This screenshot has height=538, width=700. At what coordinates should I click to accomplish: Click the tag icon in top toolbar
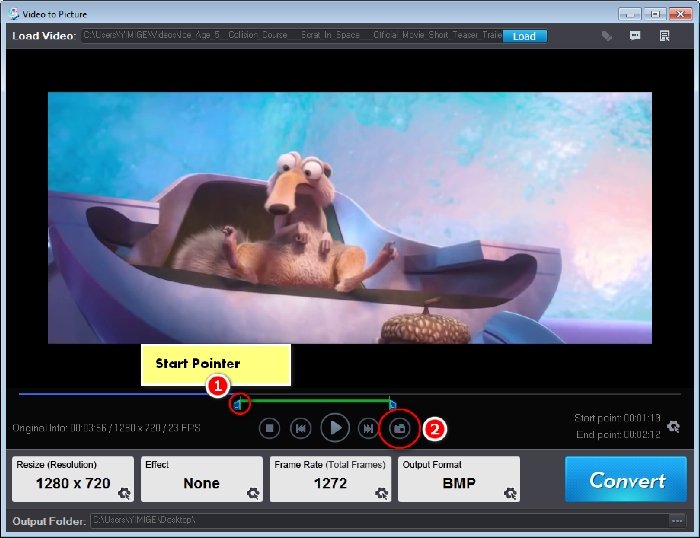pyautogui.click(x=606, y=36)
